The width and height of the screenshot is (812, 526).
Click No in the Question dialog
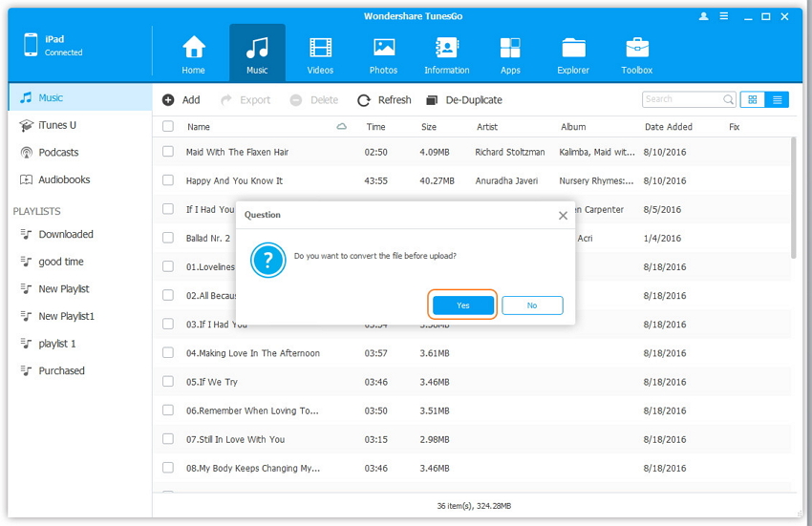coord(532,305)
